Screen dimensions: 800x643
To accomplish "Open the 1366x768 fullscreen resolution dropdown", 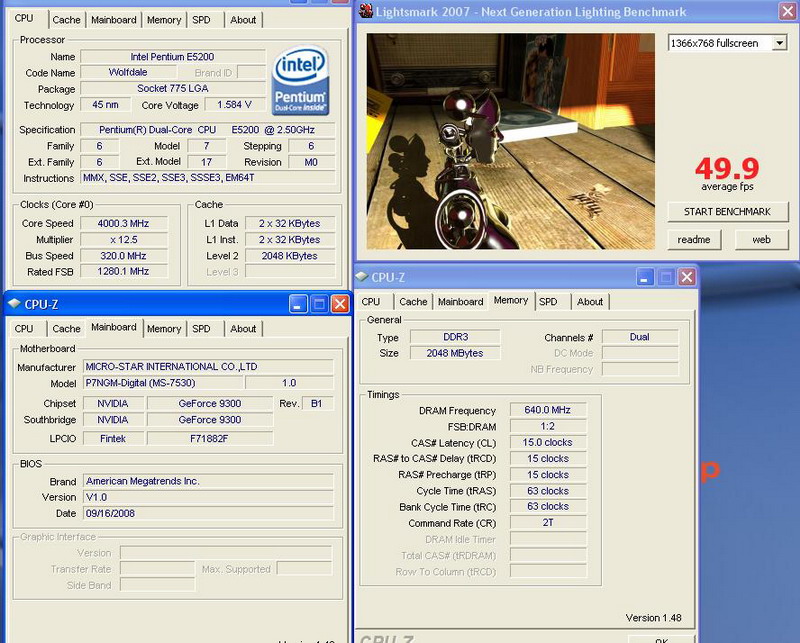I will [779, 43].
